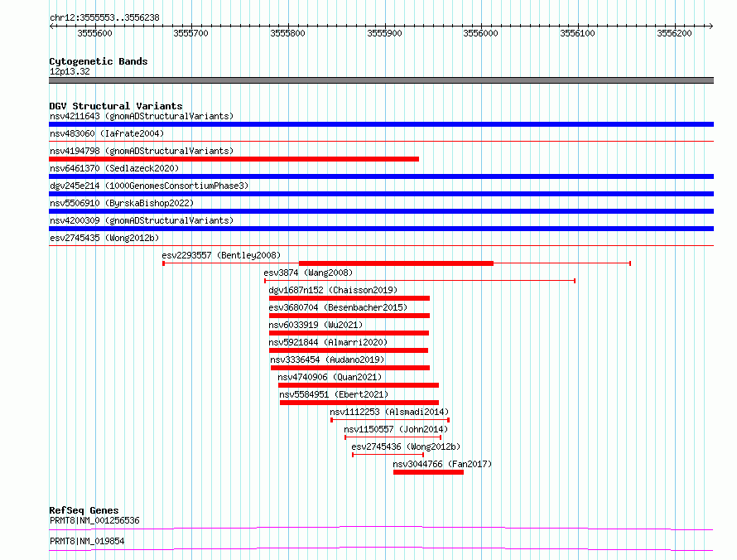Click the PRMT8|NM_001256536 gene label
The width and height of the screenshot is (737, 560).
click(x=94, y=520)
